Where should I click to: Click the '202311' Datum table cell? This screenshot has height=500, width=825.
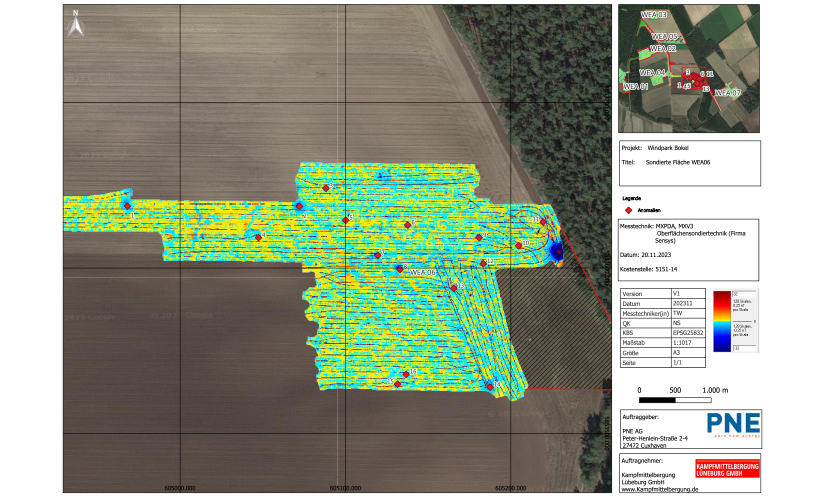coord(688,304)
